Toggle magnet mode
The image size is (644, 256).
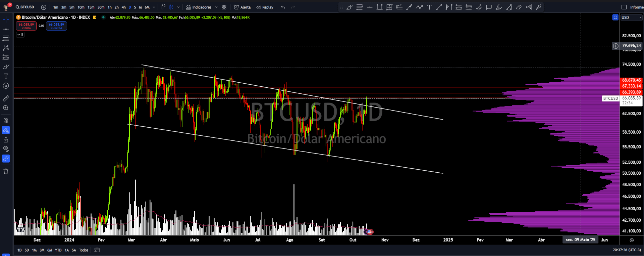click(x=6, y=121)
